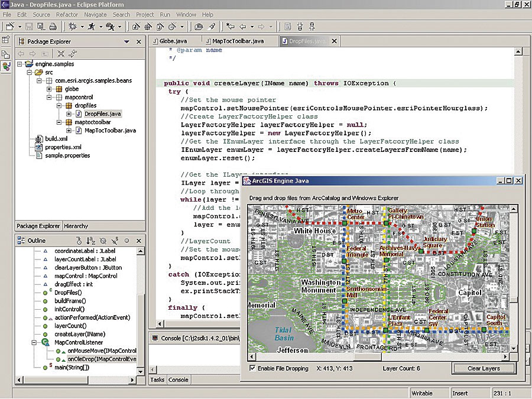Toggle the Enable File Dropping checkbox
The width and height of the screenshot is (532, 399).
pos(253,368)
